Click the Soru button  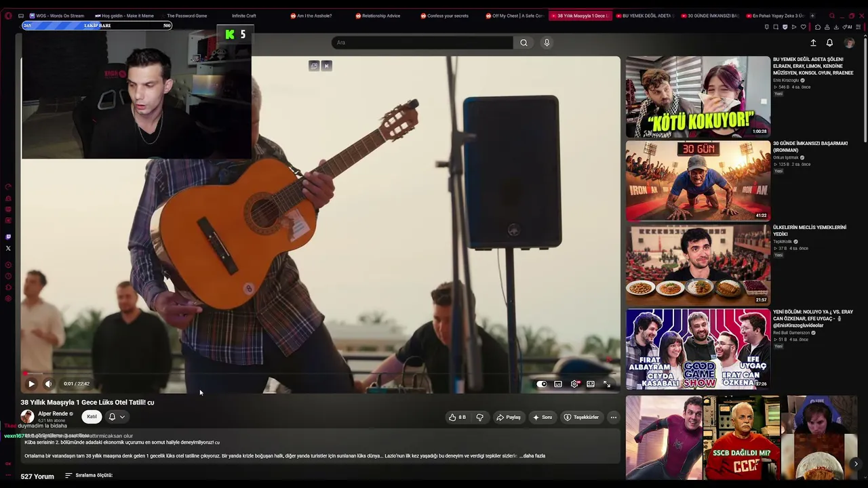[x=542, y=417]
